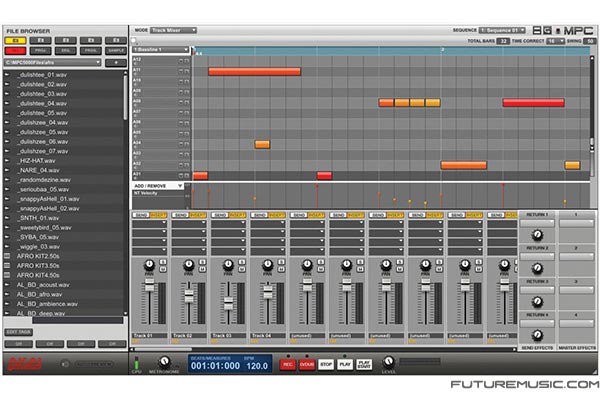
Task: Click the Track 02 pan knob
Action: [x=189, y=264]
